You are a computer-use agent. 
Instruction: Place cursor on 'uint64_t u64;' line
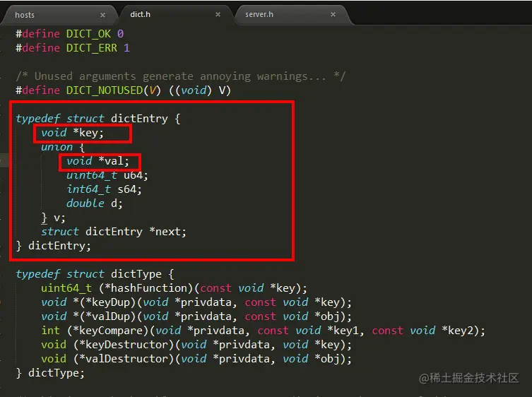tap(107, 175)
